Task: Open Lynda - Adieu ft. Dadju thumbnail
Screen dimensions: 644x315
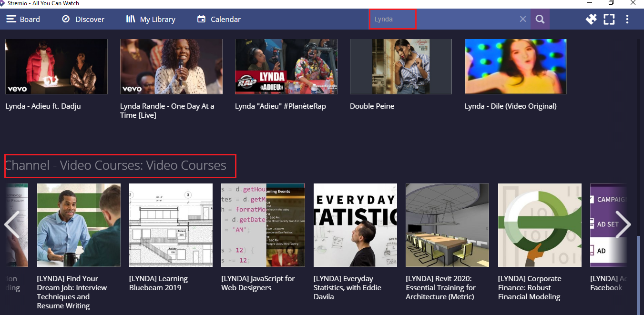Action: pyautogui.click(x=56, y=66)
